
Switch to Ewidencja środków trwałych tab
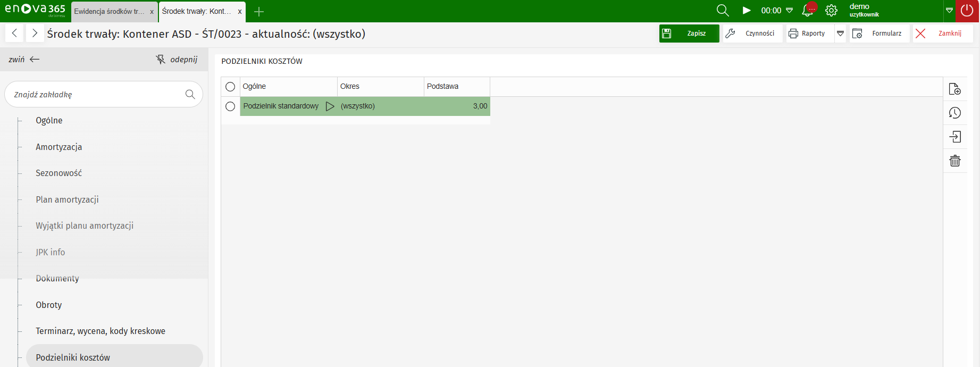tap(109, 11)
